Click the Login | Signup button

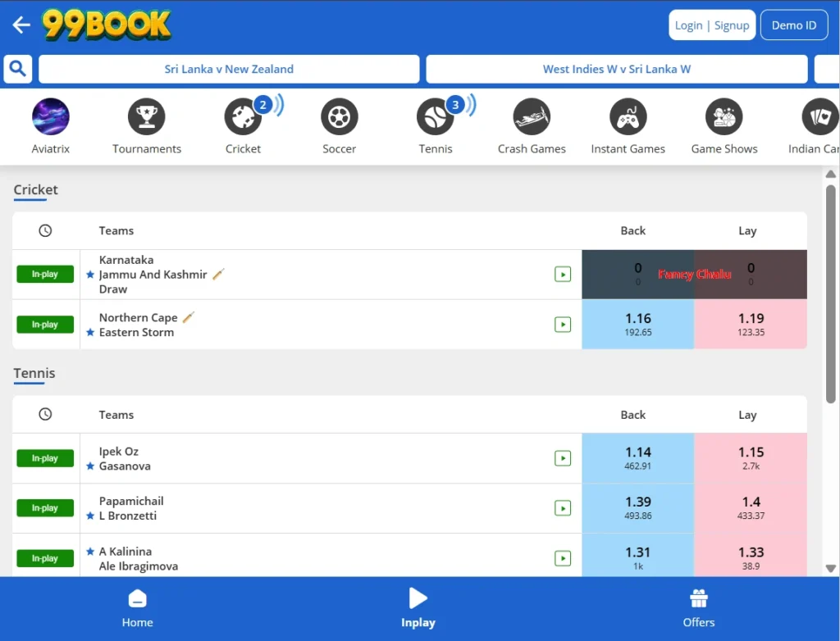tap(711, 25)
